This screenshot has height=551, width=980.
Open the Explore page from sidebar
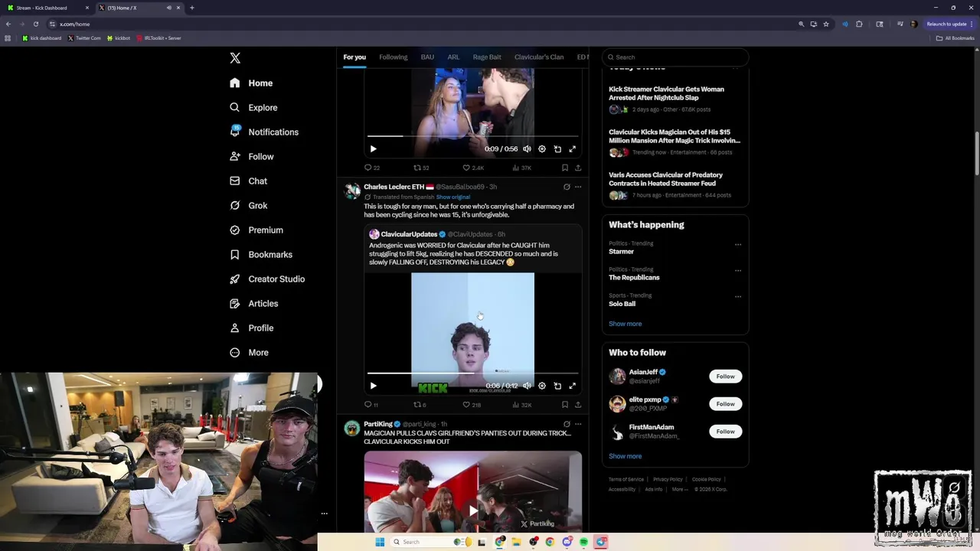click(254, 108)
